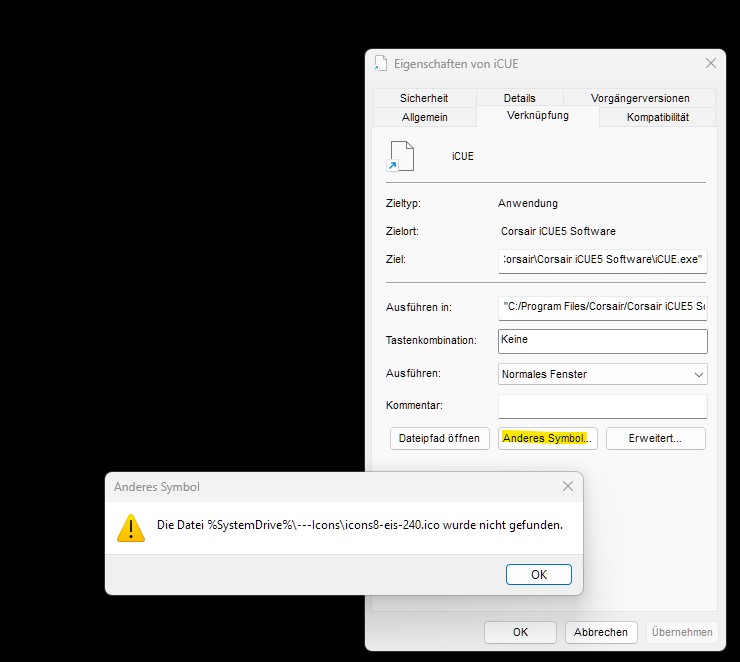Open the Erweitert... options
This screenshot has width=740, height=662.
click(656, 438)
